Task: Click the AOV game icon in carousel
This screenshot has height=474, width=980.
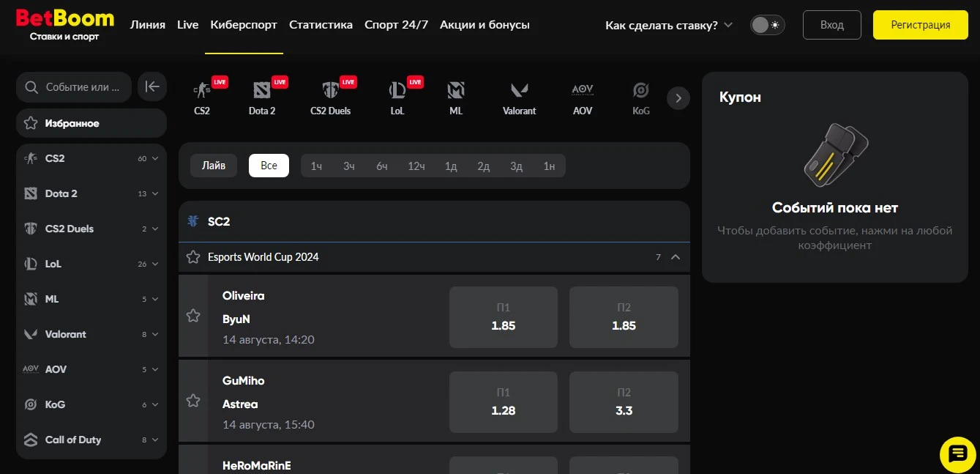Action: point(583,97)
